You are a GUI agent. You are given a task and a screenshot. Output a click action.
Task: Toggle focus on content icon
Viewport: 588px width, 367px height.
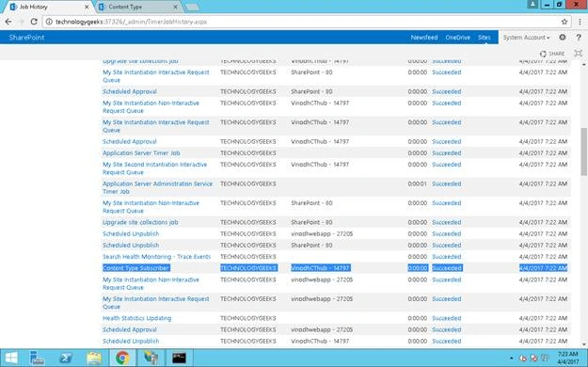pyautogui.click(x=579, y=54)
